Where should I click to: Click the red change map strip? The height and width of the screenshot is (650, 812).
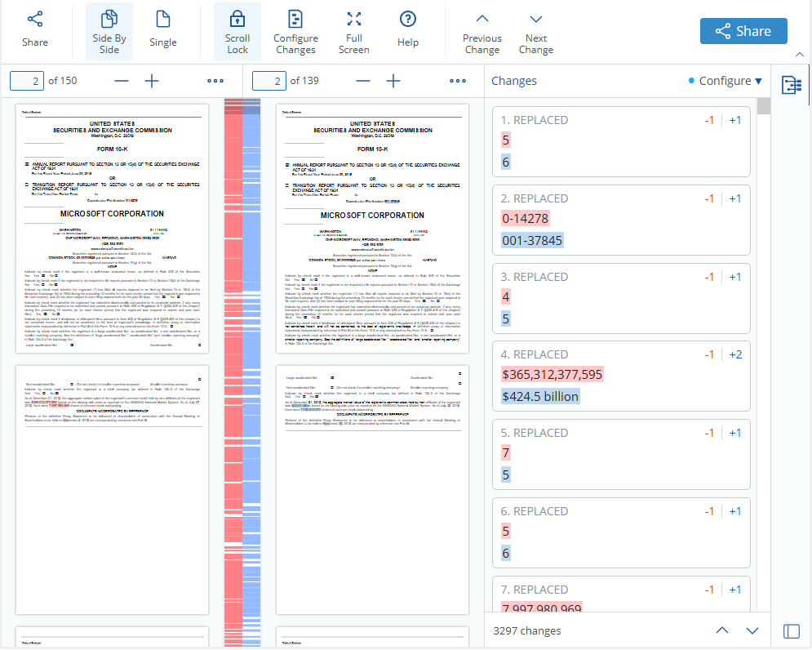click(233, 372)
